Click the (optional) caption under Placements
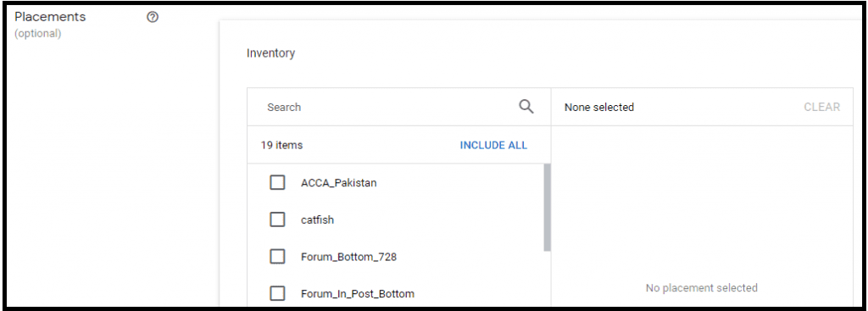This screenshot has height=311, width=868. [x=37, y=33]
